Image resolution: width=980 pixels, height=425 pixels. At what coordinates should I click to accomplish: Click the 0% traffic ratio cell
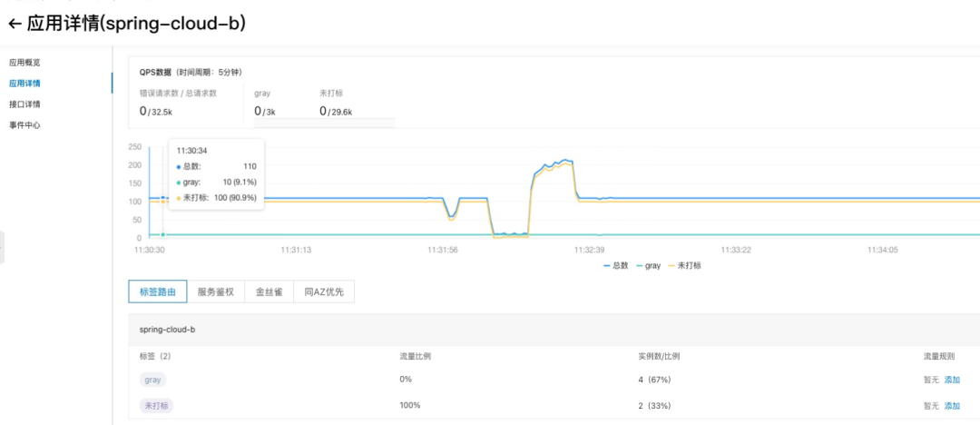[x=406, y=380]
